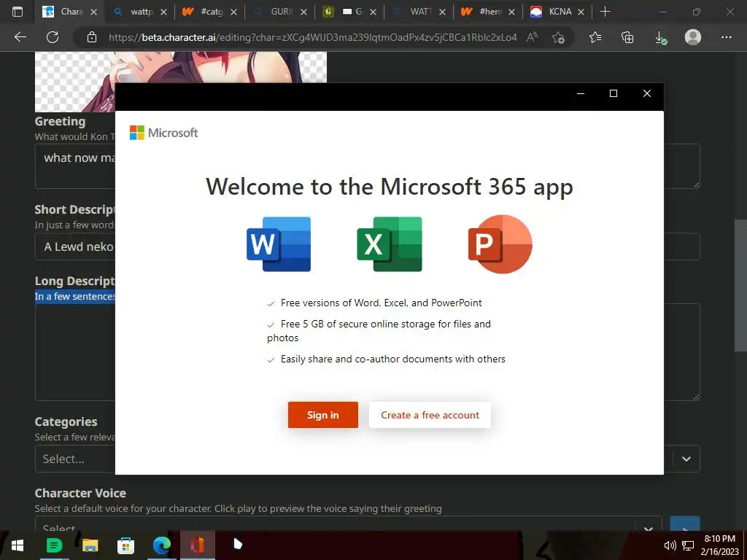Screen dimensions: 747x560
Task: Click the volume icon in system tray
Action: click(x=670, y=545)
